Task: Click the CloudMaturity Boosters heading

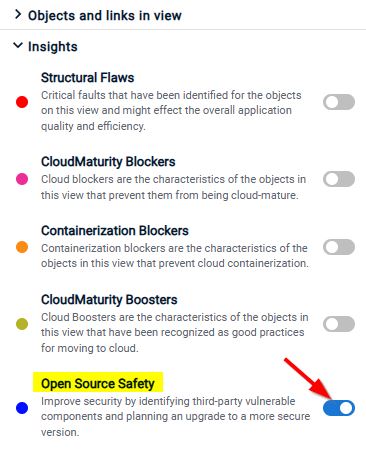Action: [x=109, y=300]
